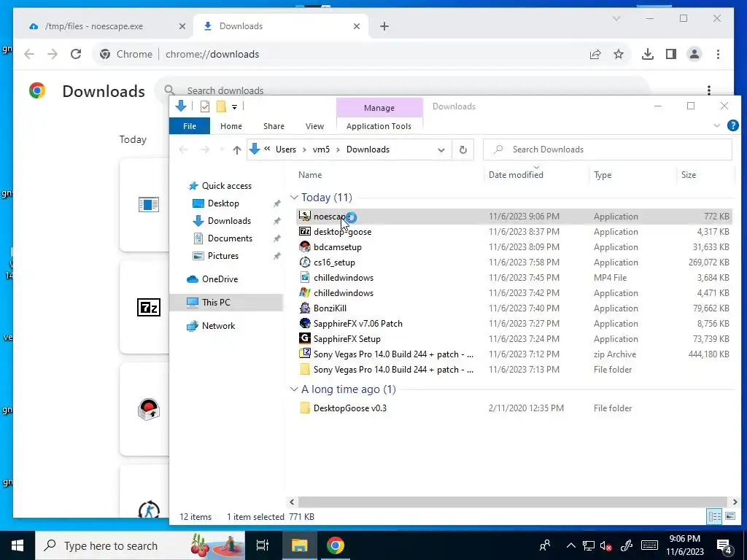Viewport: 747px width, 560px height.
Task: Click the horizontal scrollbar in file list
Action: coord(512,502)
